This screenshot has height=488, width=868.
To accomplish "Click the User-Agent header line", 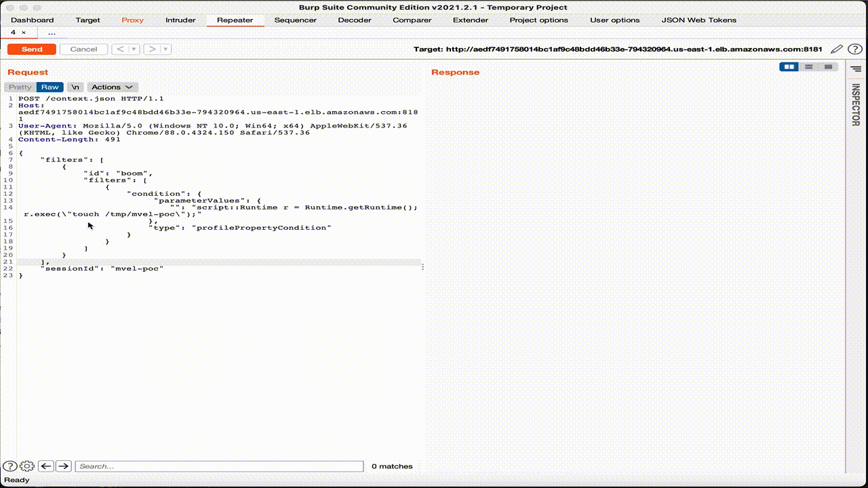I will coord(212,129).
